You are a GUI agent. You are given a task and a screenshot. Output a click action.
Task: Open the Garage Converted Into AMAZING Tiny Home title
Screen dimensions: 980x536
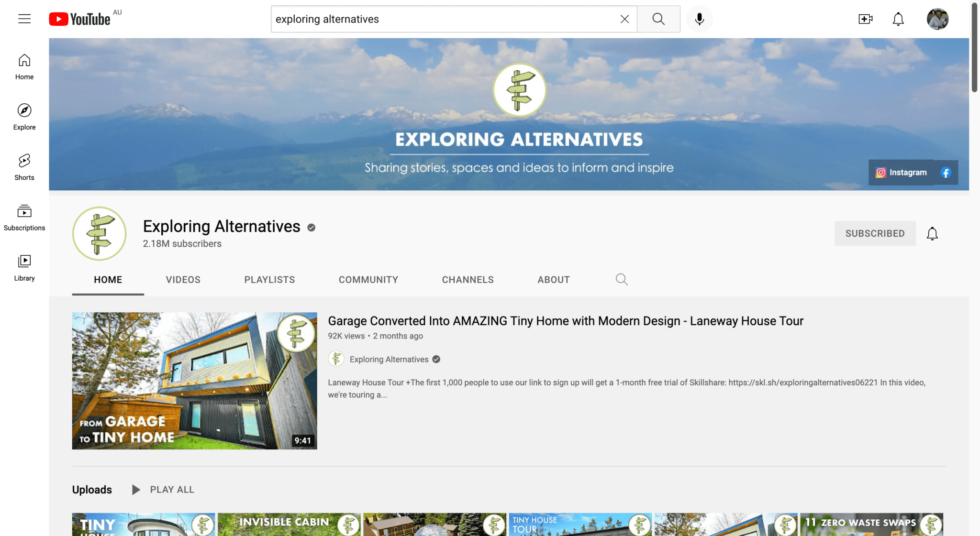(566, 321)
